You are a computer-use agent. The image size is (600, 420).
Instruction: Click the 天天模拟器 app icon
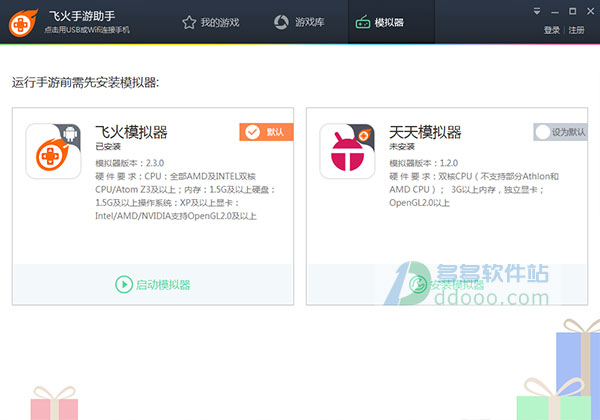[347, 151]
